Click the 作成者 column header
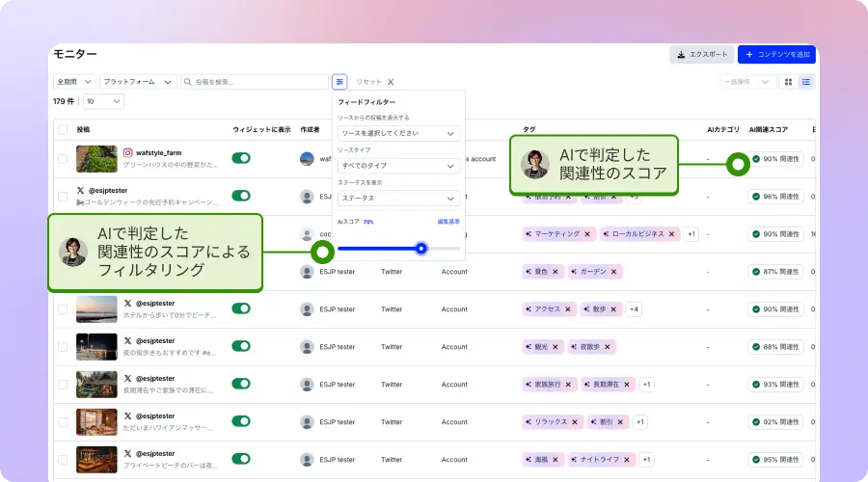 pos(310,129)
